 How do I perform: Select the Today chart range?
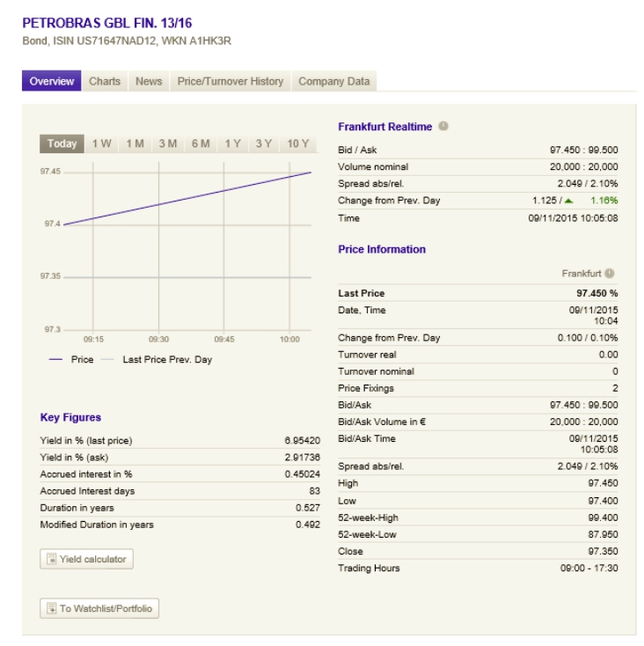pyautogui.click(x=62, y=143)
